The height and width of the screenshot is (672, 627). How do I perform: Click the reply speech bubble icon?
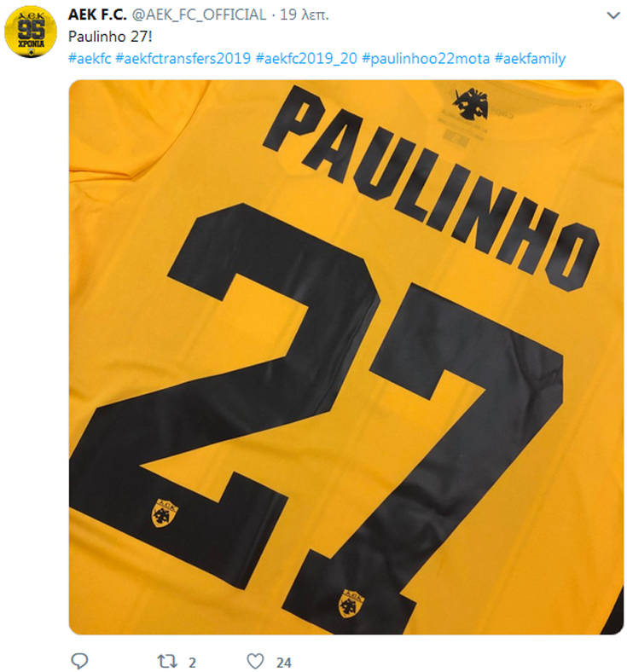[x=79, y=661]
